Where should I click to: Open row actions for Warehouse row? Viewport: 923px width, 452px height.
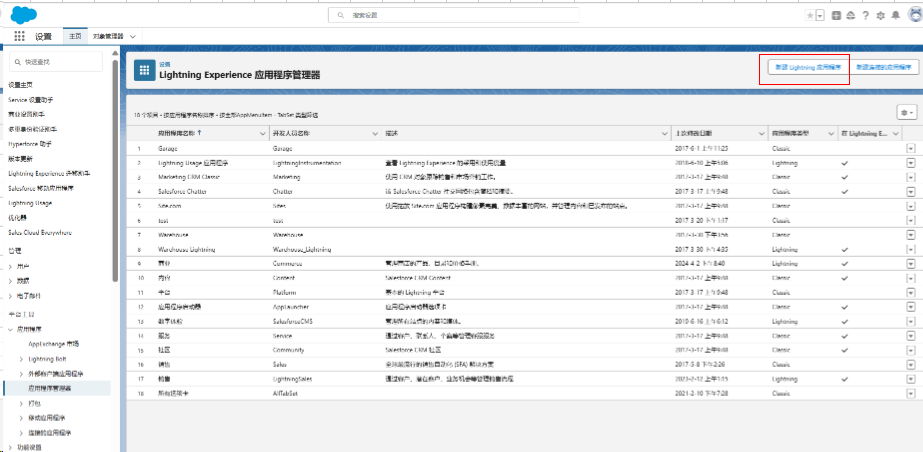tap(911, 235)
